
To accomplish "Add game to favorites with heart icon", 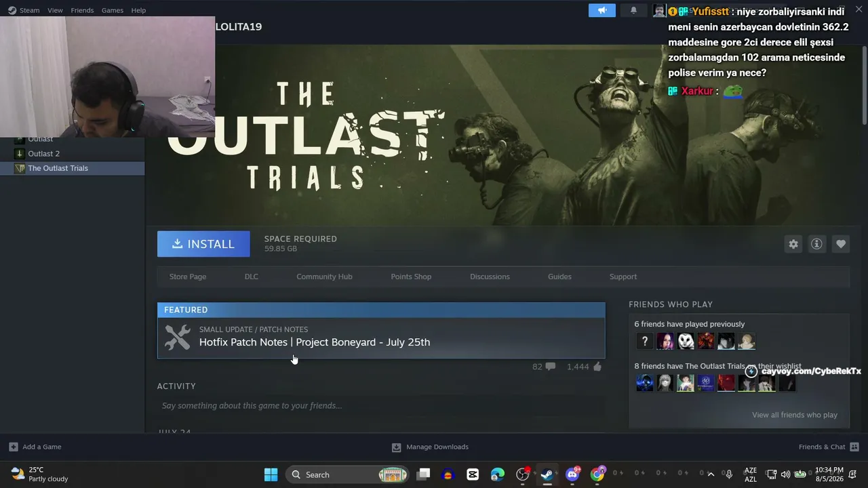I will click(841, 244).
